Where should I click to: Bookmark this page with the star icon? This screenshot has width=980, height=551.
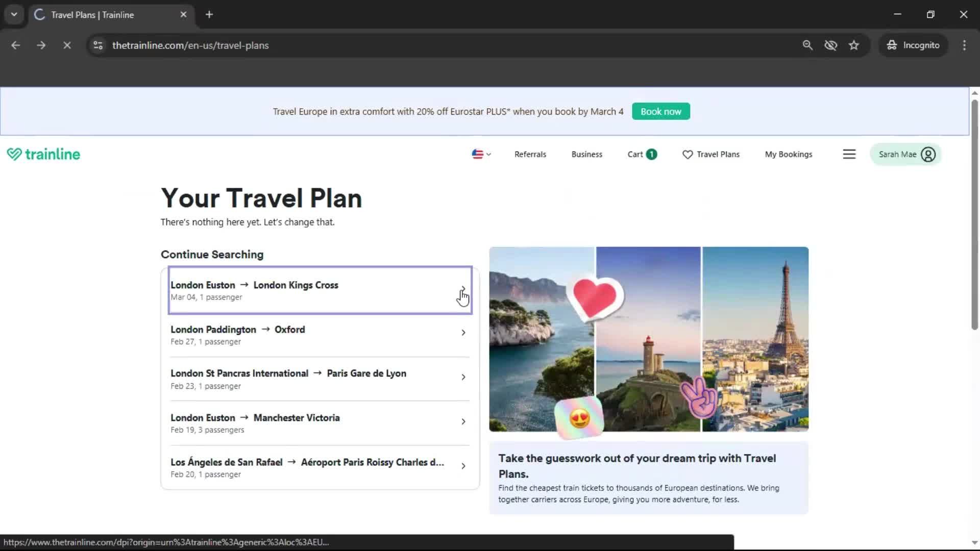(x=854, y=45)
